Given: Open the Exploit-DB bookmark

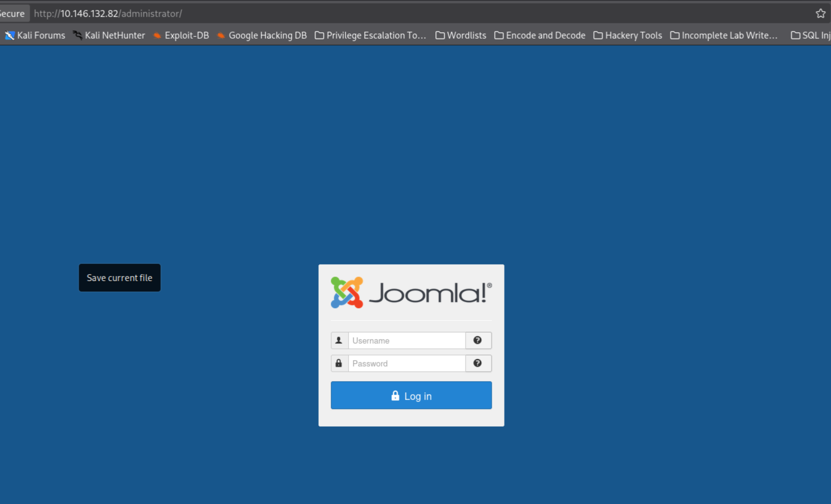Looking at the screenshot, I should click(x=181, y=35).
